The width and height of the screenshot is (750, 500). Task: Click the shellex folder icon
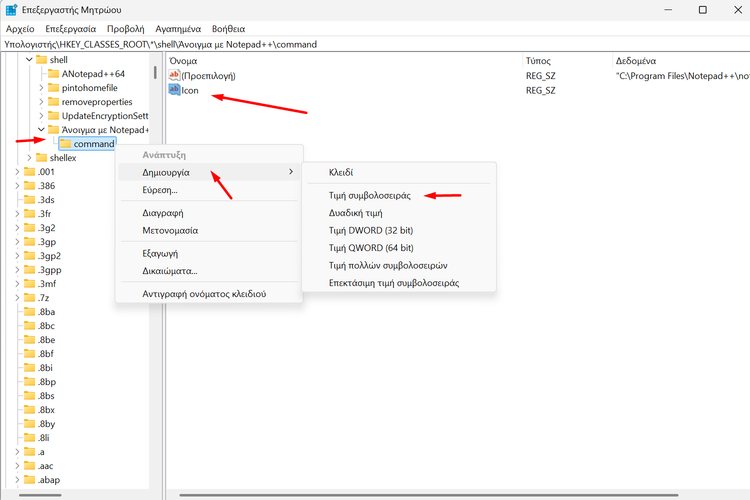[41, 158]
